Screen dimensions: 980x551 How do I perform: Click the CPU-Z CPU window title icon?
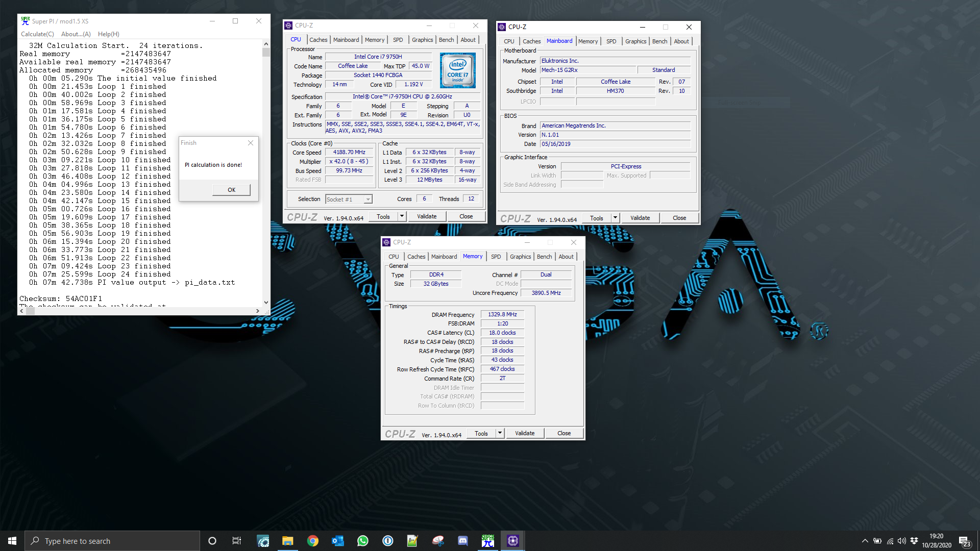pos(289,26)
